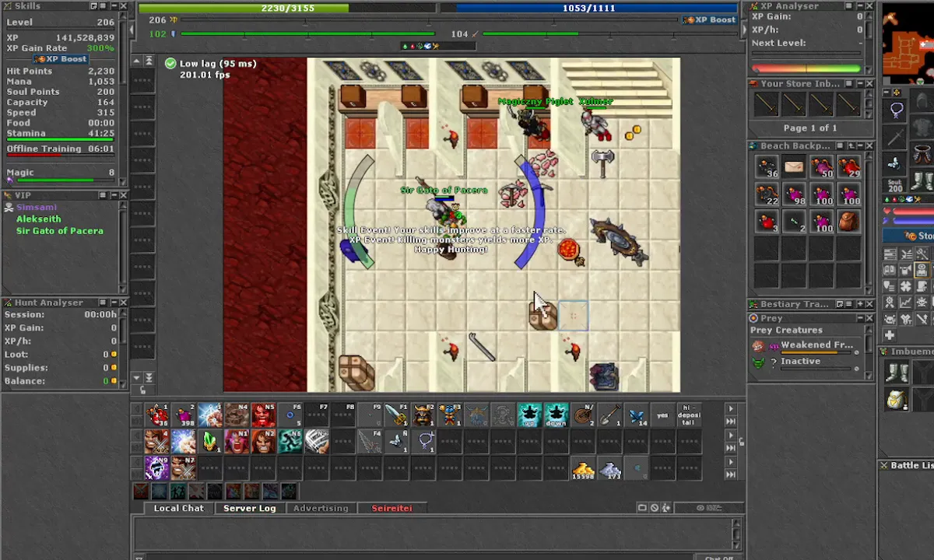Viewport: 934px width, 560px height.
Task: Click the Weakened prey orange progress bar
Action: pos(814,353)
